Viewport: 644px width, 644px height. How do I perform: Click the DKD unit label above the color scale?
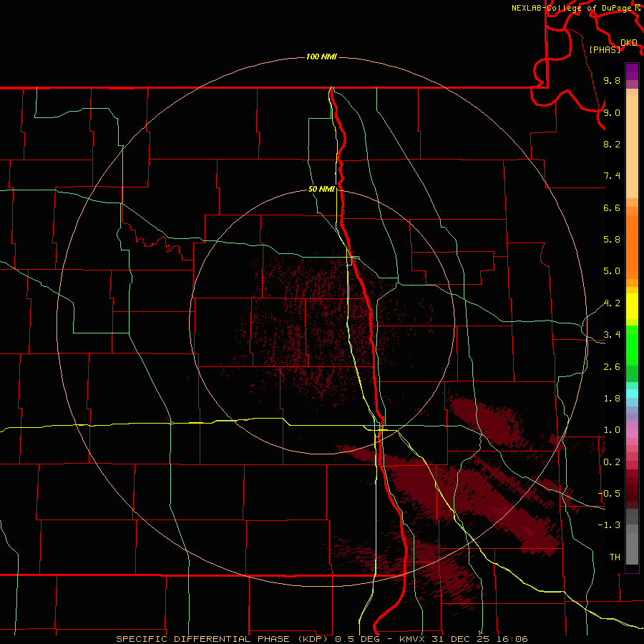tap(629, 43)
